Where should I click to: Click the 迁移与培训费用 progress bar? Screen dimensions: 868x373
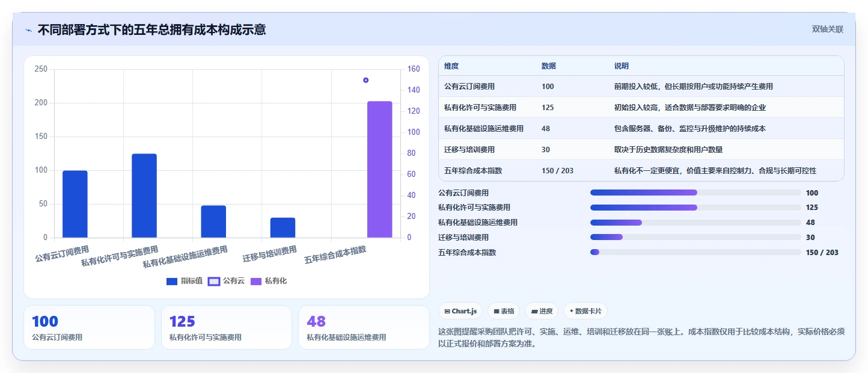695,238
